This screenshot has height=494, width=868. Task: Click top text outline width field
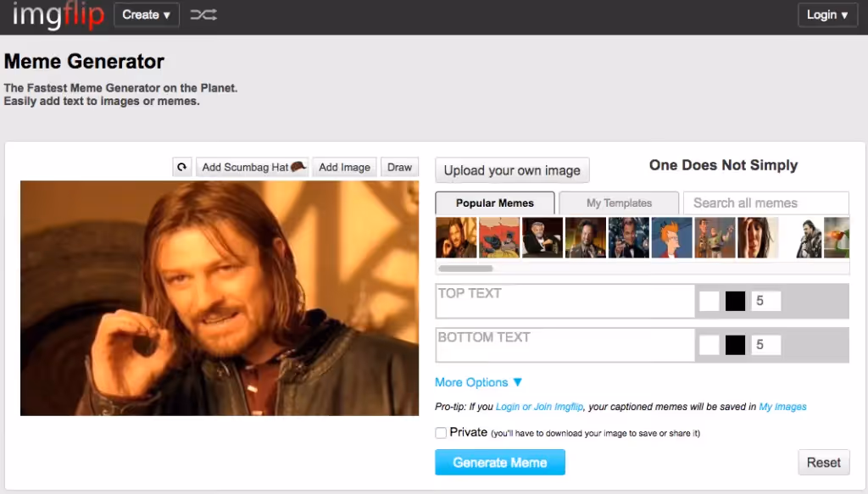pyautogui.click(x=766, y=301)
